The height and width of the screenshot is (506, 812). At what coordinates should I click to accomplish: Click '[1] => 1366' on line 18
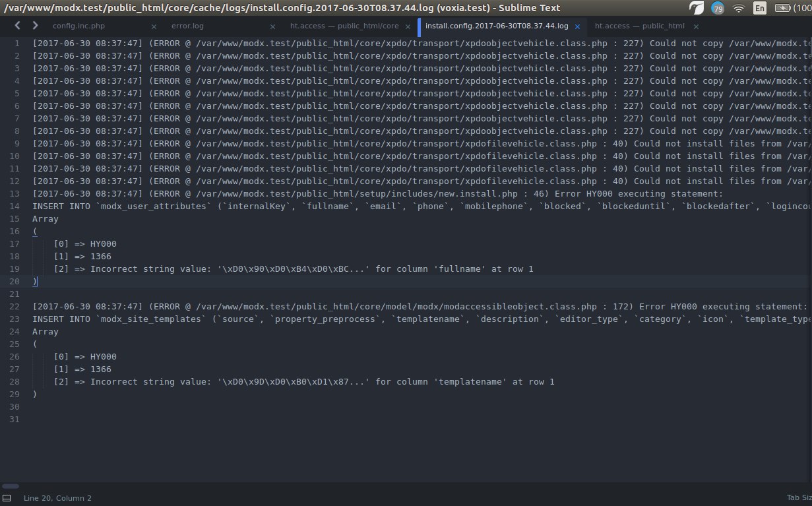pos(82,257)
